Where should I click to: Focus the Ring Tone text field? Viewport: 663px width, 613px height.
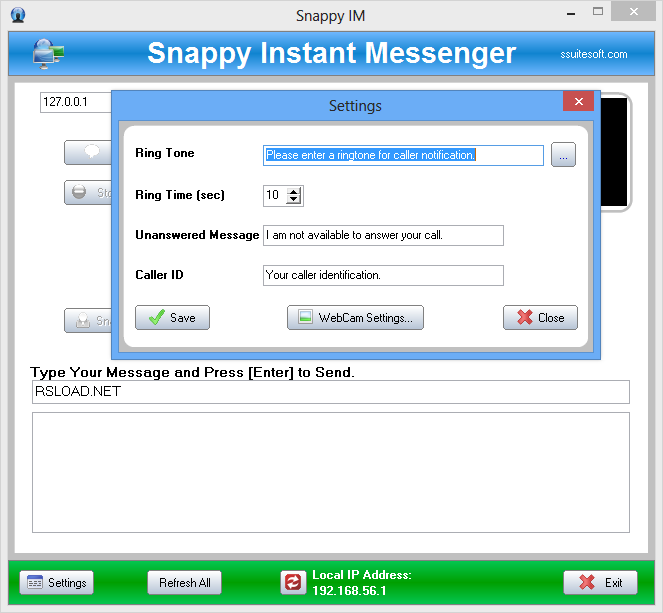pyautogui.click(x=403, y=155)
